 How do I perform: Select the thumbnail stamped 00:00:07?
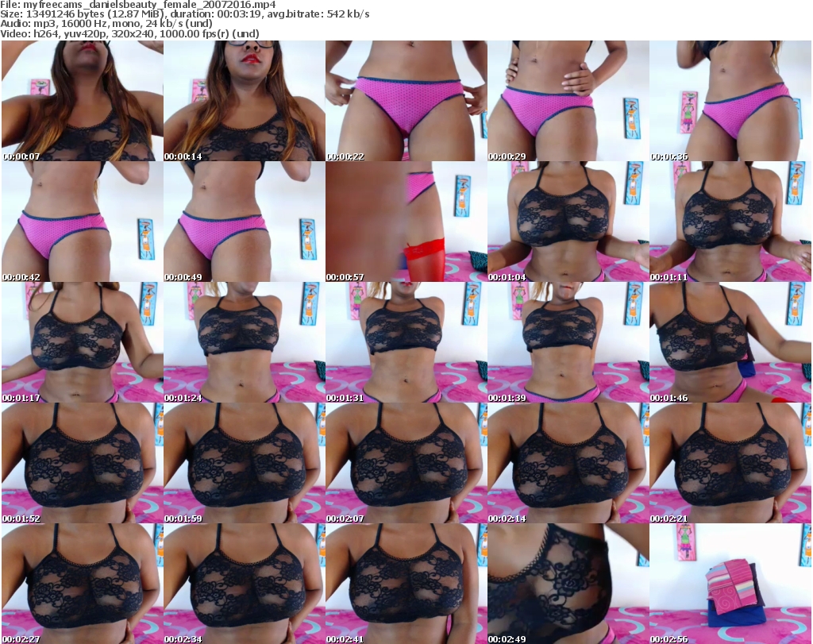tap(83, 101)
